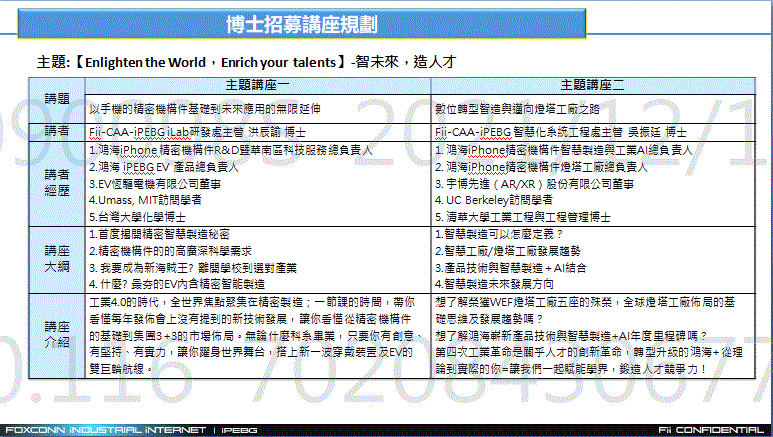Image resolution: width=773 pixels, height=437 pixels.
Task: Click outline 3.產品技術與智慧製造+AI結合
Action: [511, 268]
